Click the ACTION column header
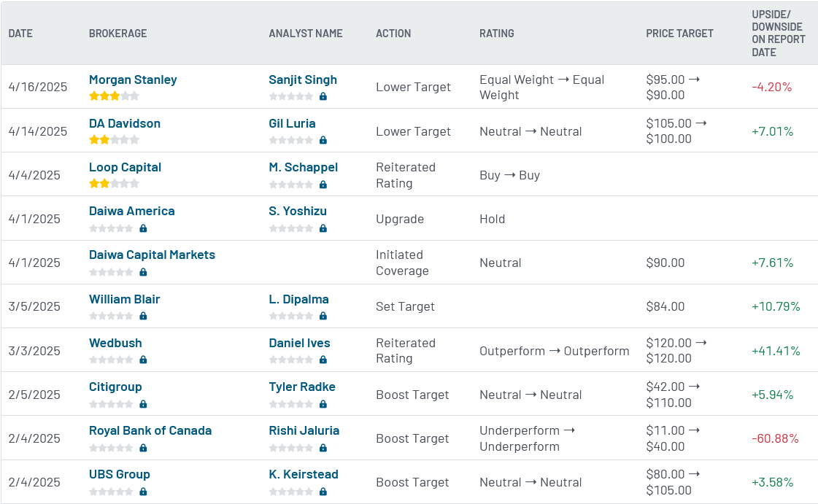Image resolution: width=818 pixels, height=504 pixels. point(393,34)
